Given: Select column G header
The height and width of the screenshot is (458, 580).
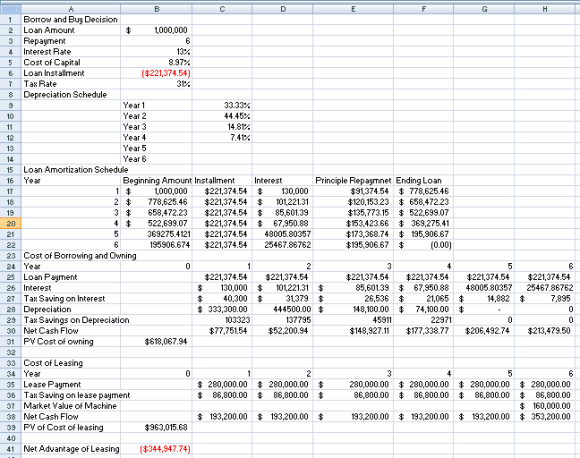Looking at the screenshot, I should pyautogui.click(x=484, y=9).
